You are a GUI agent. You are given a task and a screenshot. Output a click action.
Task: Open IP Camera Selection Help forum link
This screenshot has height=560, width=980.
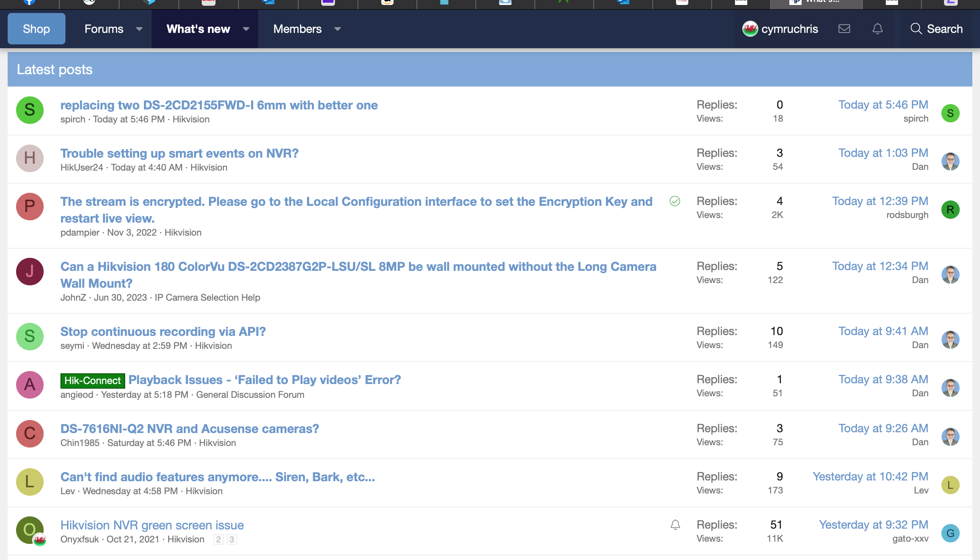pos(207,297)
